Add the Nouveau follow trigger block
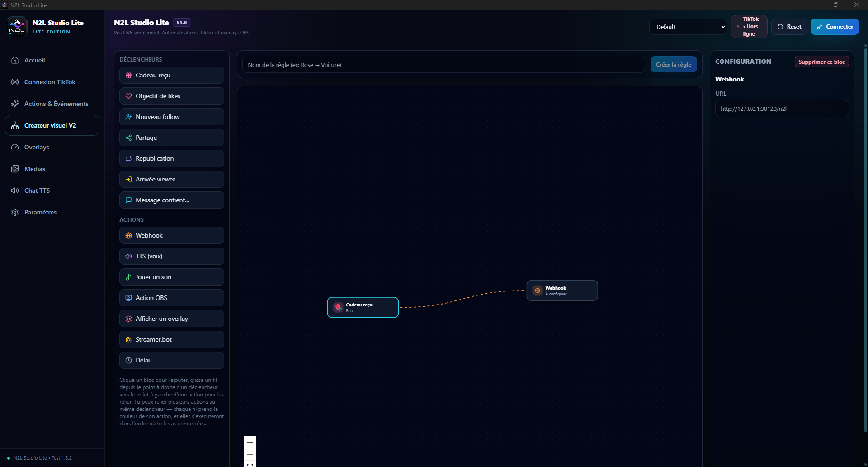 pyautogui.click(x=172, y=117)
